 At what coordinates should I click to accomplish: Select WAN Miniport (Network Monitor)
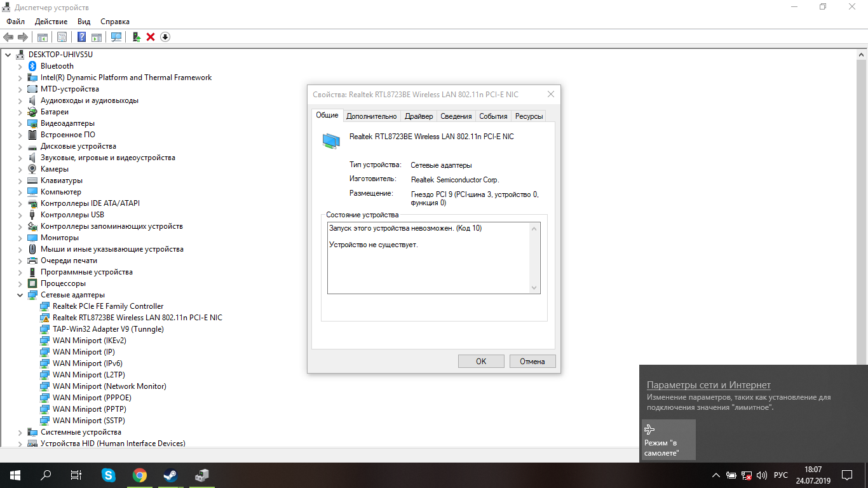point(109,386)
